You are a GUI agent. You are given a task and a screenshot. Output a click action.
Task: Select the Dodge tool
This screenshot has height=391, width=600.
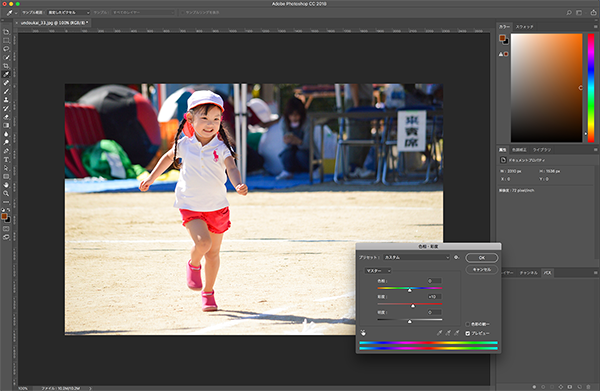pos(6,142)
